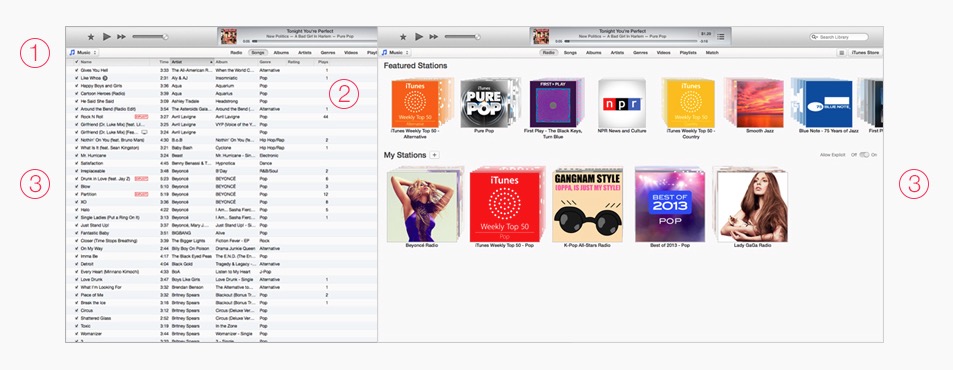Add a new station with plus icon
This screenshot has height=370, width=953.
[435, 155]
